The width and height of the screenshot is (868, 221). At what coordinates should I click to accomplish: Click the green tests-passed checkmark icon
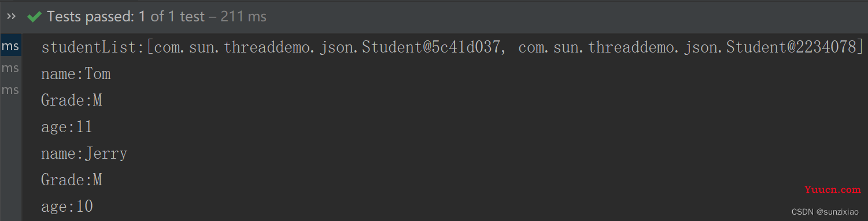tap(34, 17)
